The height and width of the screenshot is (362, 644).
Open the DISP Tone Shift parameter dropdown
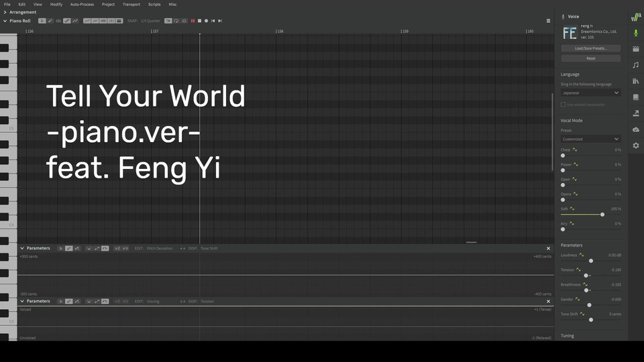209,248
